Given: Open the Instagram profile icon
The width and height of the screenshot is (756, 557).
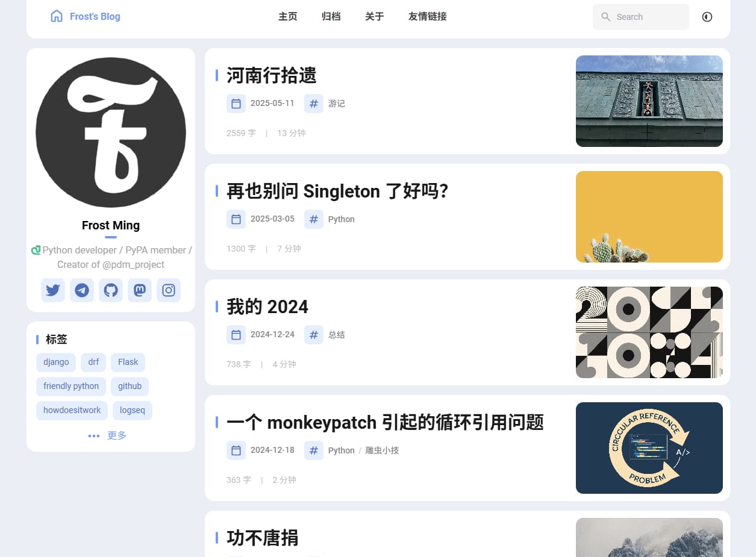Looking at the screenshot, I should click(169, 290).
